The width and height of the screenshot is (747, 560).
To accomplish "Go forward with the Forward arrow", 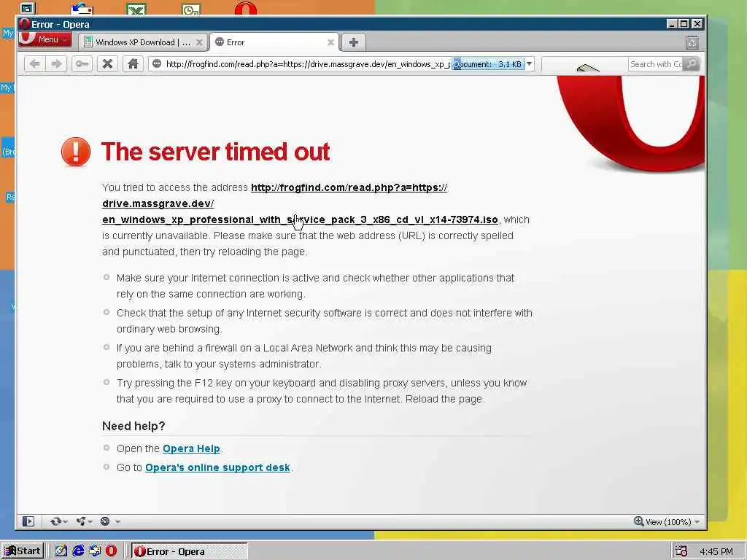I will coord(56,64).
